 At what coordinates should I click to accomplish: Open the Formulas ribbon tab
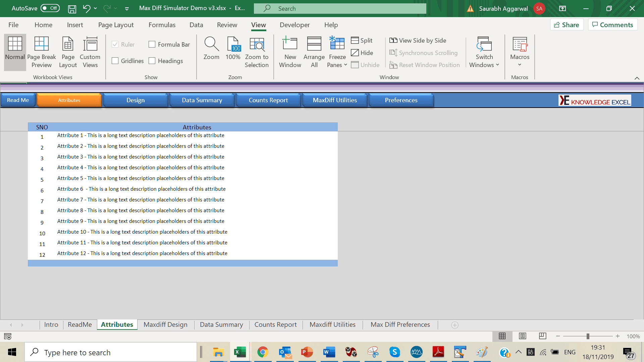[162, 25]
